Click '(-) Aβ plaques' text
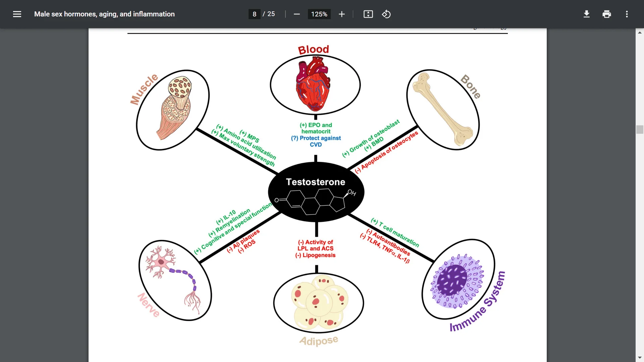 tap(243, 241)
